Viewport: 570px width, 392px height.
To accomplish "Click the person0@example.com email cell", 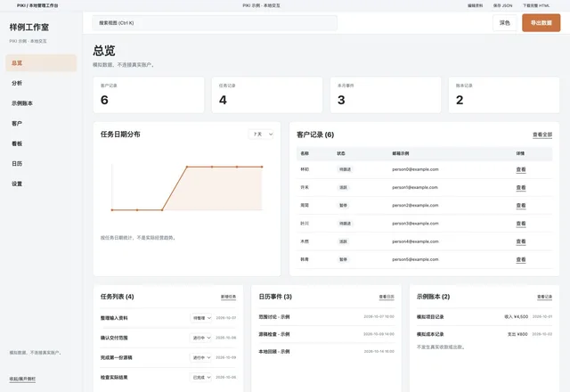I will (x=415, y=169).
